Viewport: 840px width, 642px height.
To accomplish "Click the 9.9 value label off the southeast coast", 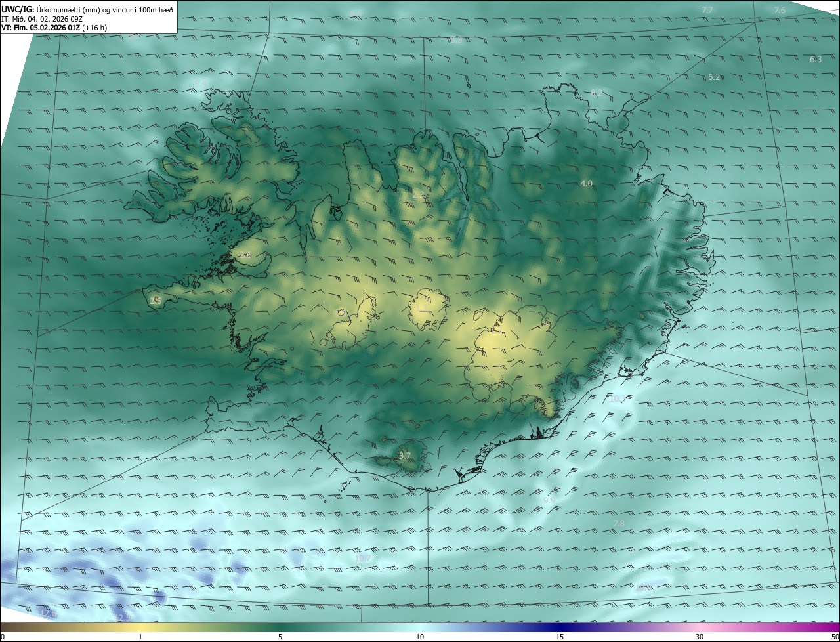I will tap(549, 501).
